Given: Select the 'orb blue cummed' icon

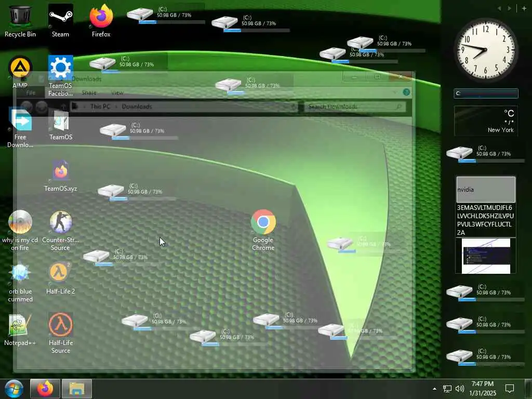Looking at the screenshot, I should 20,282.
